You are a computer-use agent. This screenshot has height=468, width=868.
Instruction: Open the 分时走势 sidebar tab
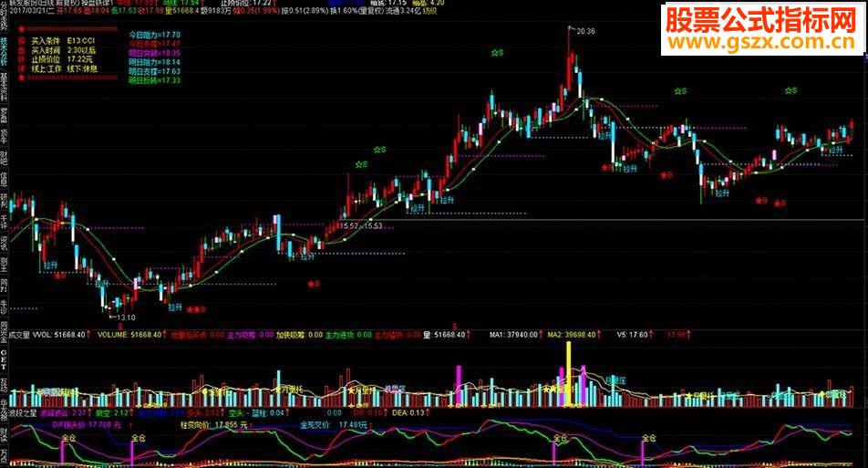coord(4,16)
